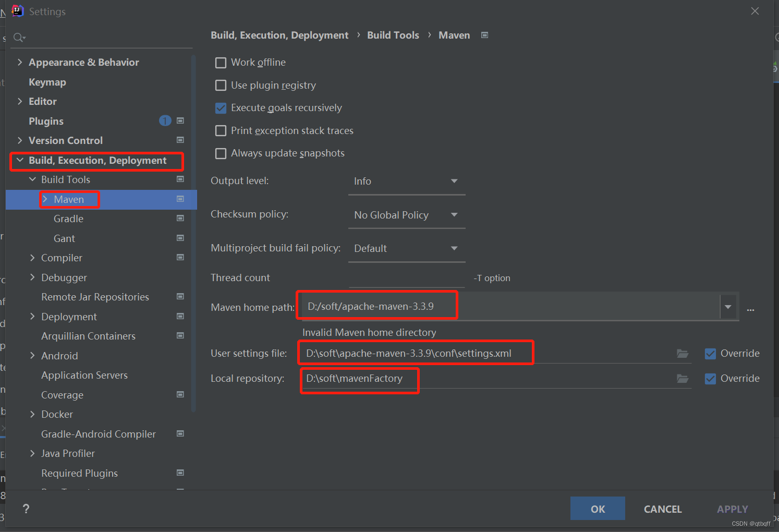Screen dimensions: 779x532
Task: Click the project-level icon beside Gant
Action: click(180, 238)
